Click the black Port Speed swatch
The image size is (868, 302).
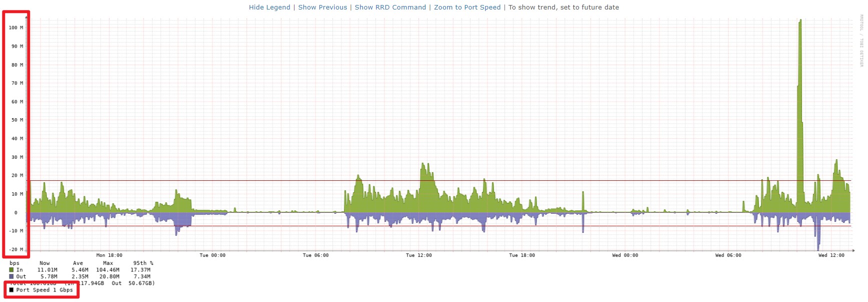[11, 290]
